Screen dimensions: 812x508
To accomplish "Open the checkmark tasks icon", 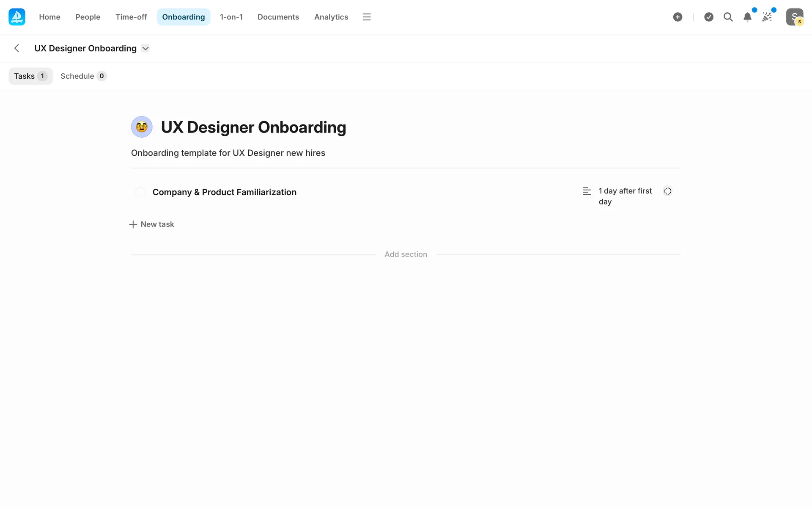I will 709,17.
